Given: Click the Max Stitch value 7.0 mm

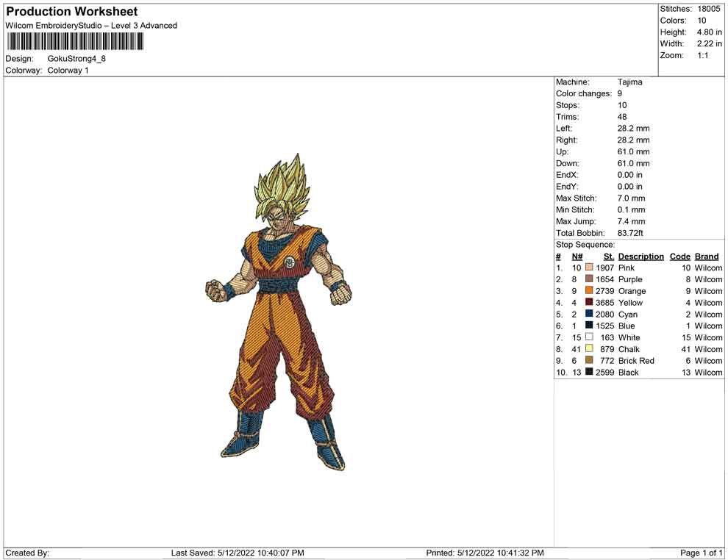Looking at the screenshot, I should [x=631, y=198].
